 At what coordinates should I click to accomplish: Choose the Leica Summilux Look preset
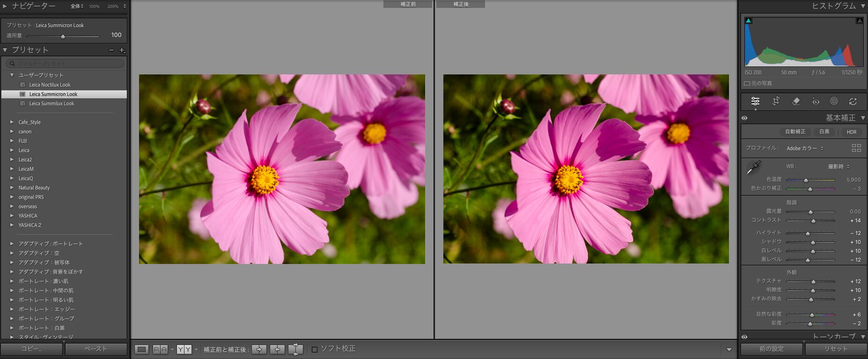pos(51,103)
